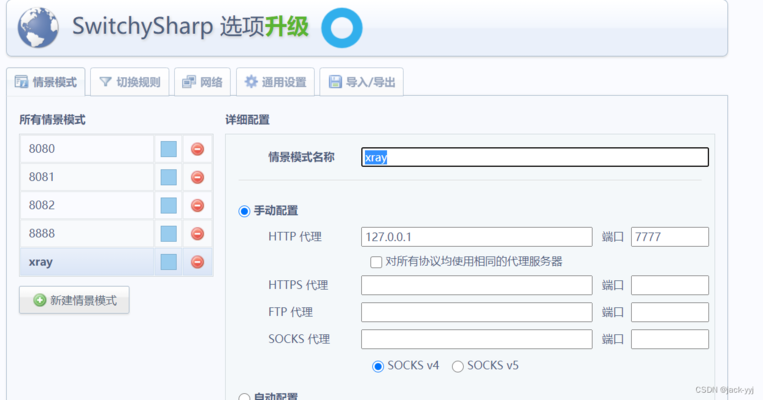763x400 pixels.
Task: Click the SwitchySharp globe logo icon
Action: 38,27
